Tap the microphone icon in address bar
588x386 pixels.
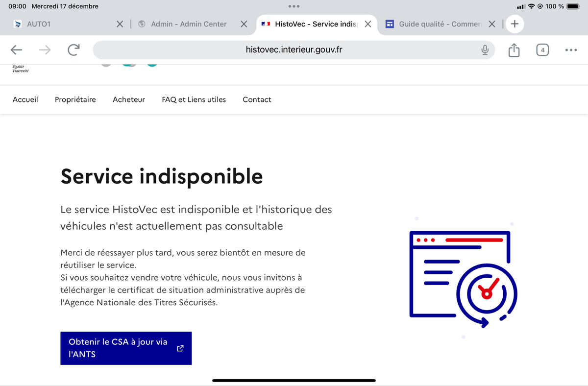(x=485, y=50)
